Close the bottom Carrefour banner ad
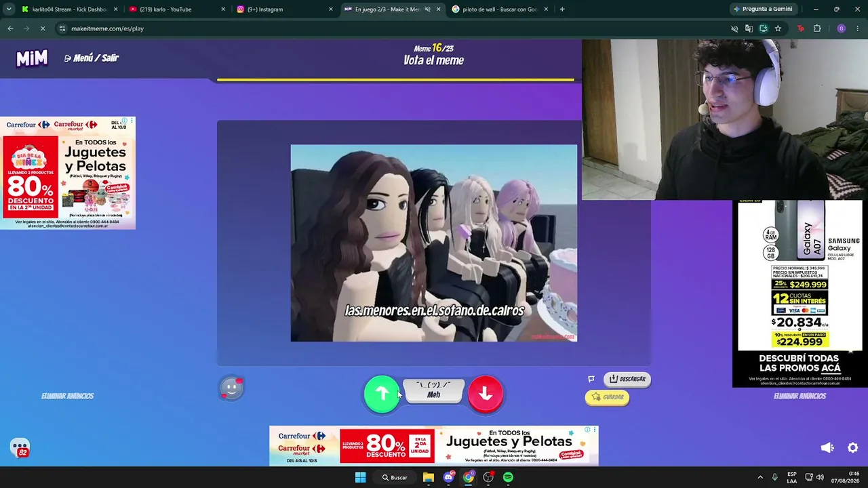868x488 pixels. [x=595, y=430]
